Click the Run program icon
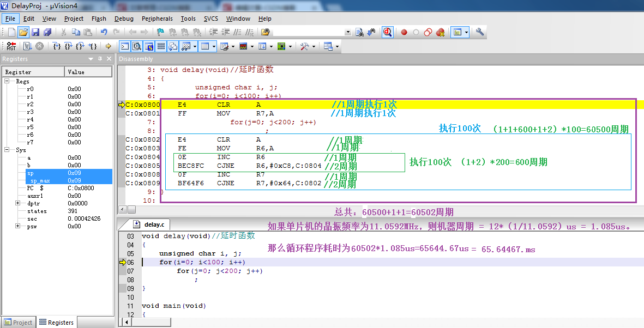 tap(27, 46)
